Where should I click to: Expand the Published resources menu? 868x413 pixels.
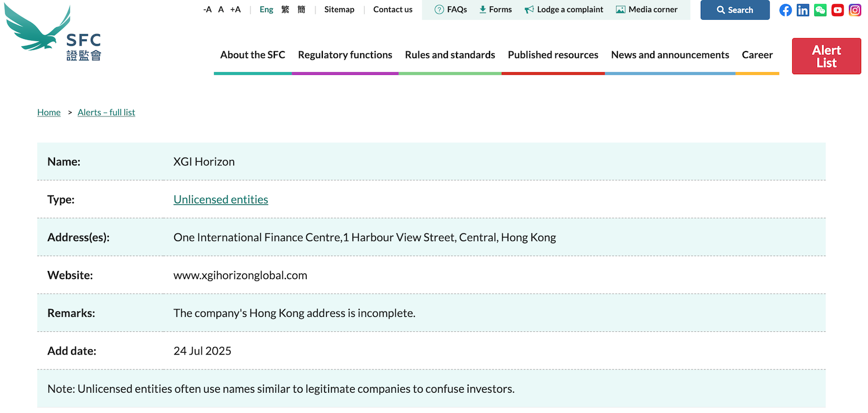point(553,55)
